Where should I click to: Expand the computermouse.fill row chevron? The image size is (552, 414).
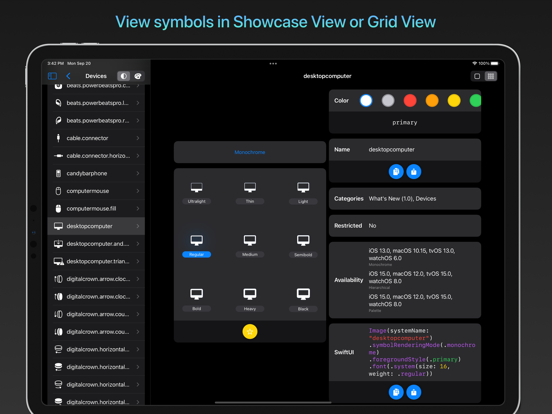click(x=138, y=208)
